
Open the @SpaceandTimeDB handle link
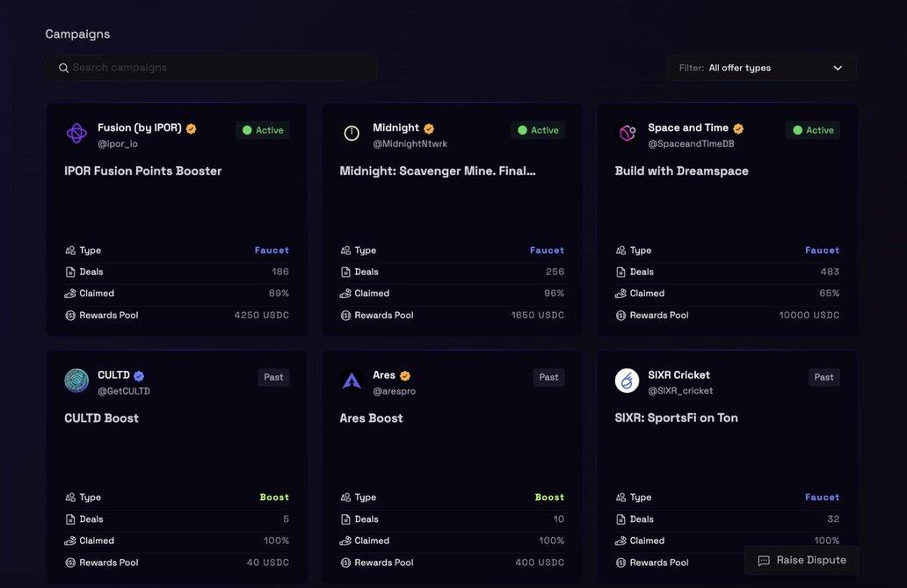point(691,144)
